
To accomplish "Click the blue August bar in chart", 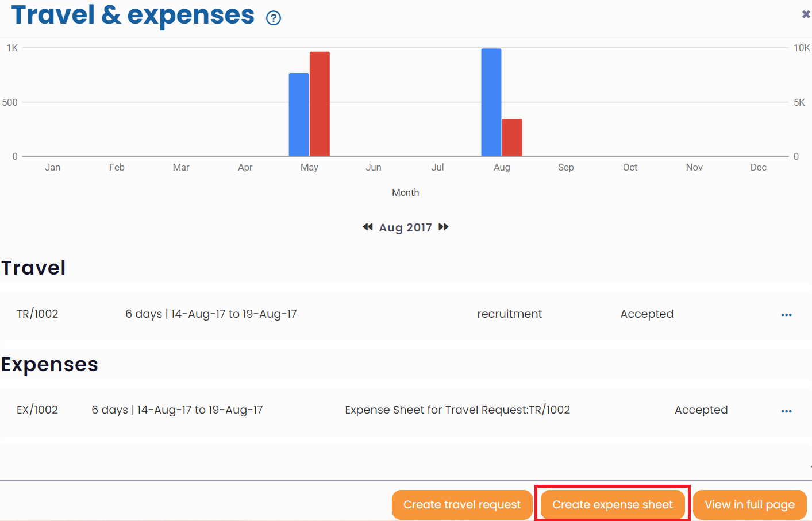I will 491,102.
